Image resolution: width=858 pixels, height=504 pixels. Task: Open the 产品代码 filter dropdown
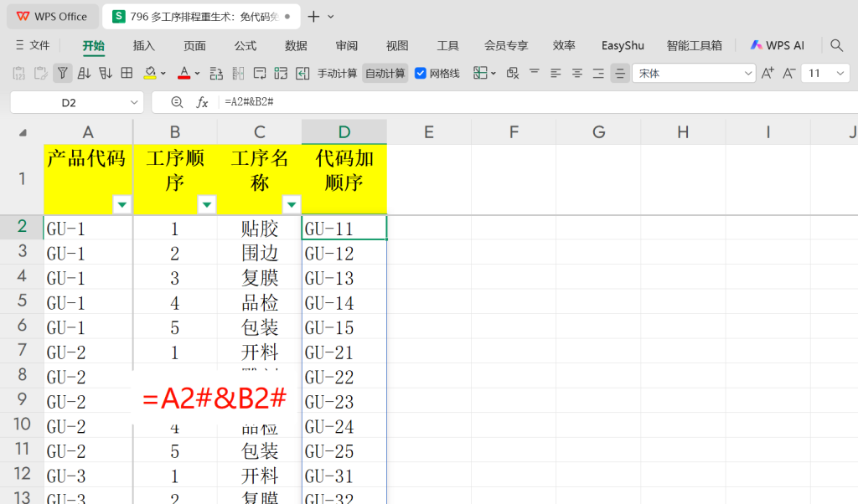click(x=122, y=204)
